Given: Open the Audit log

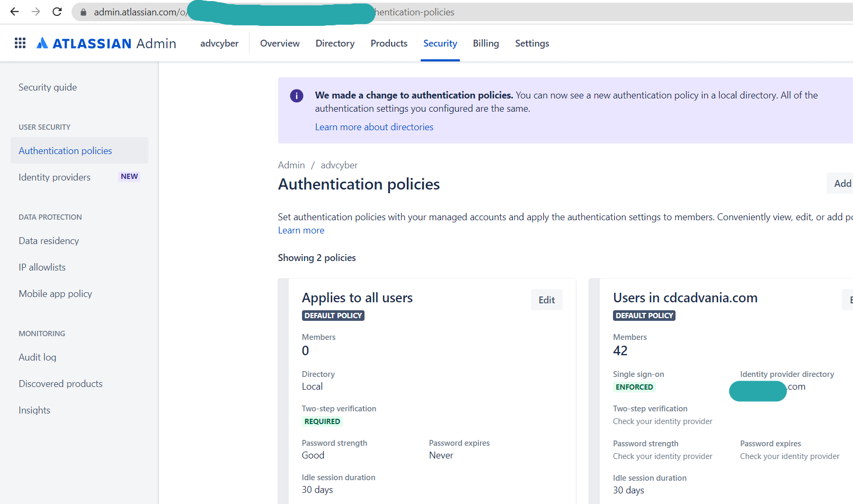Looking at the screenshot, I should (x=38, y=357).
